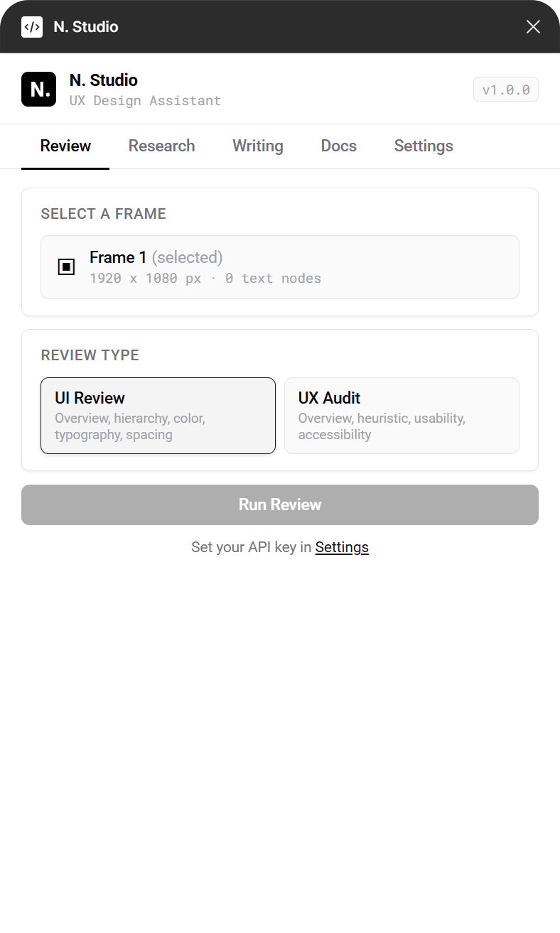Click the N. Studio header title

103,80
